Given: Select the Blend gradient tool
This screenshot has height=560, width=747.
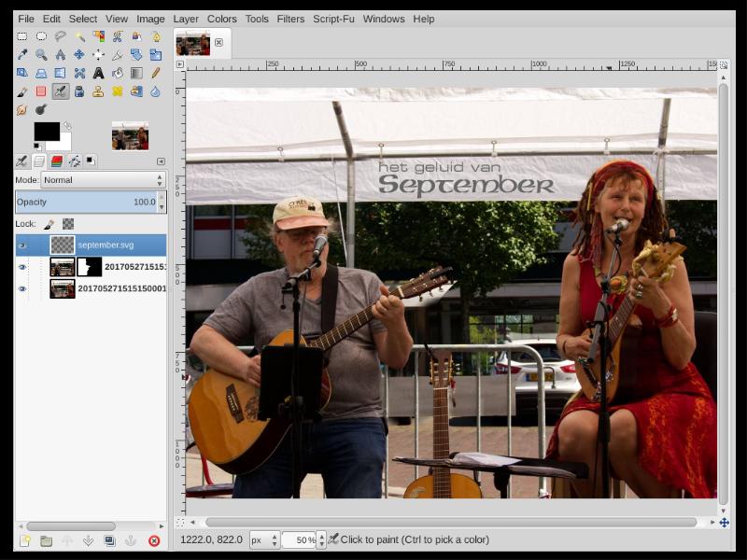Looking at the screenshot, I should point(136,73).
